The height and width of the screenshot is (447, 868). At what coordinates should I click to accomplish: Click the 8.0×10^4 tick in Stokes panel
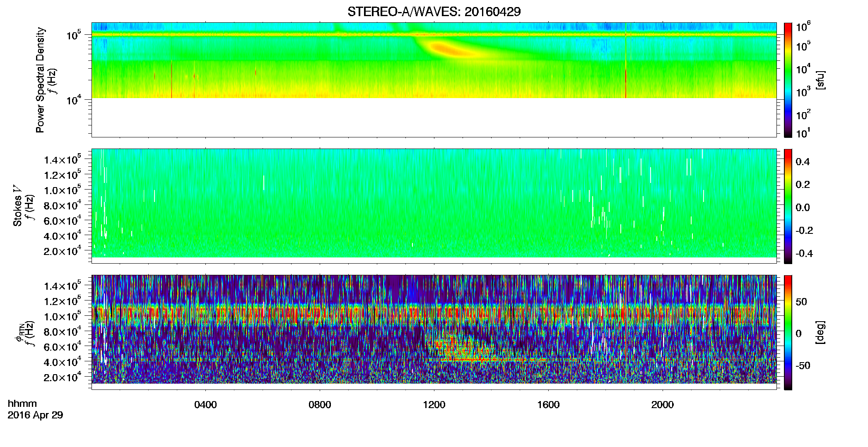63,205
